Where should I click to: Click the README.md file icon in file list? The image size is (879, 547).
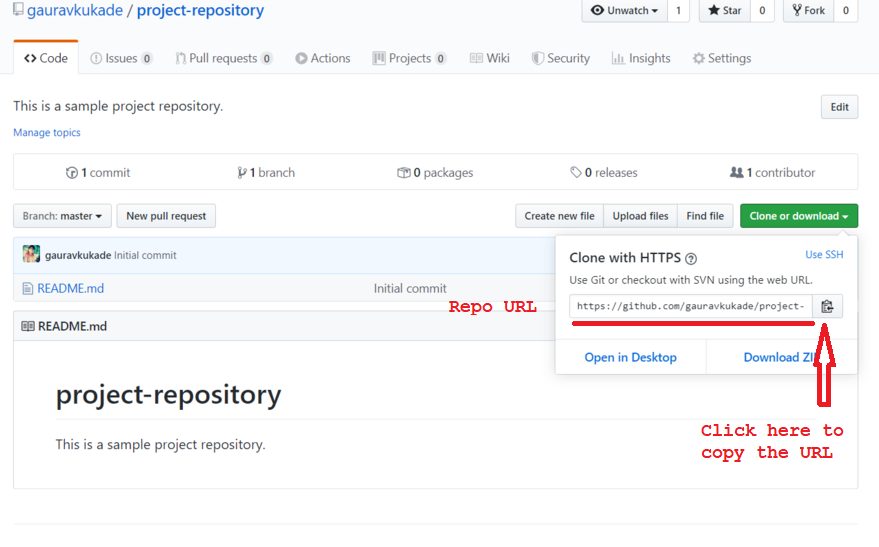27,289
